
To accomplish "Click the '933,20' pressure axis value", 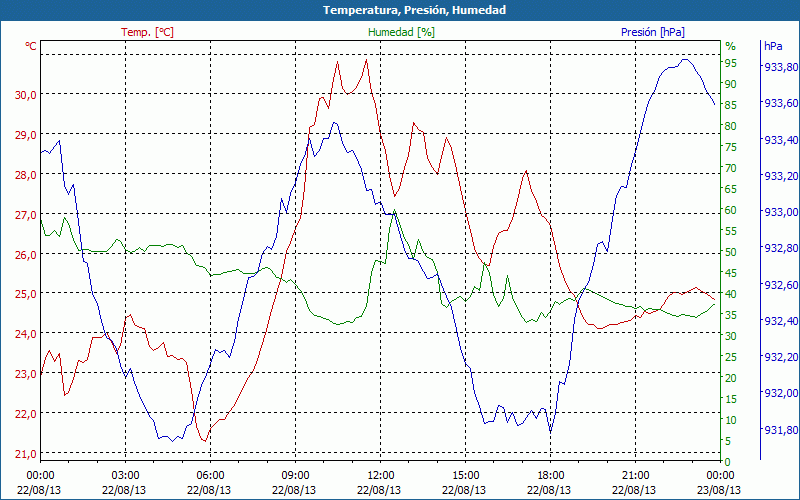I will (781, 176).
